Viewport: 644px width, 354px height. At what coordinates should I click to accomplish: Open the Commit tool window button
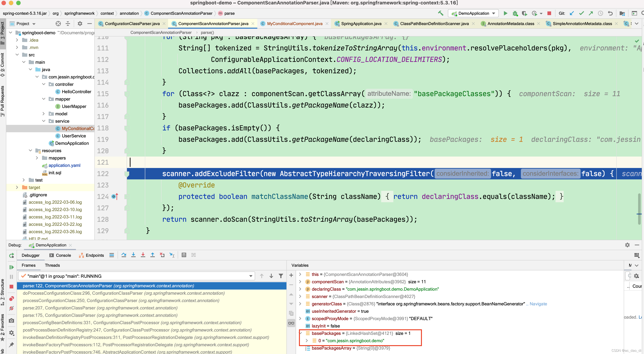click(3, 64)
